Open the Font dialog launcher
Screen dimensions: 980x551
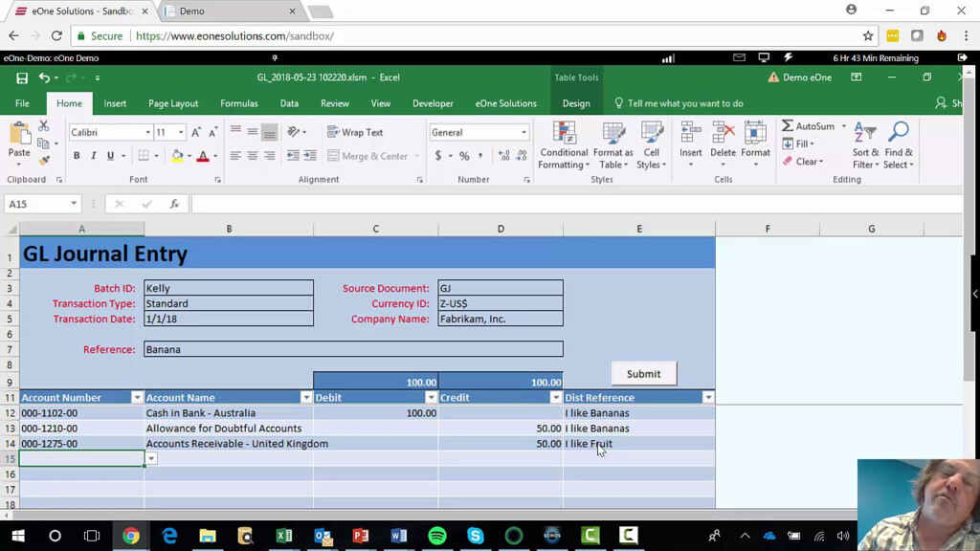pyautogui.click(x=217, y=180)
